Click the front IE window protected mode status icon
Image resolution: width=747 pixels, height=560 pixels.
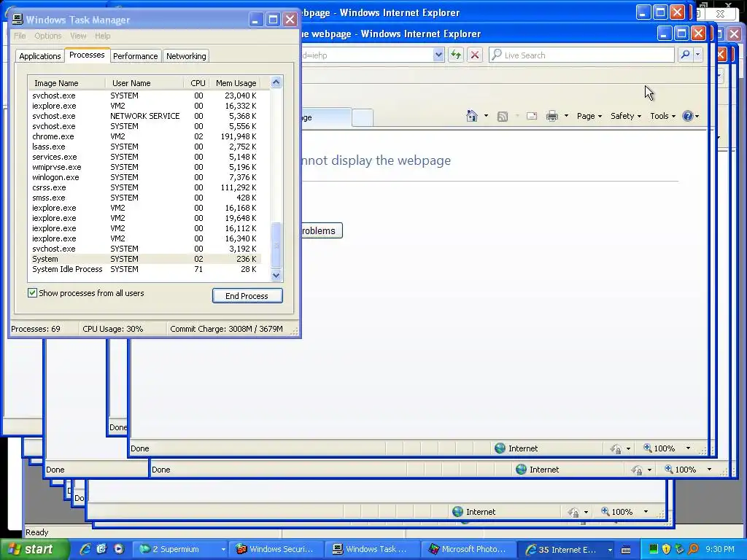pyautogui.click(x=616, y=448)
